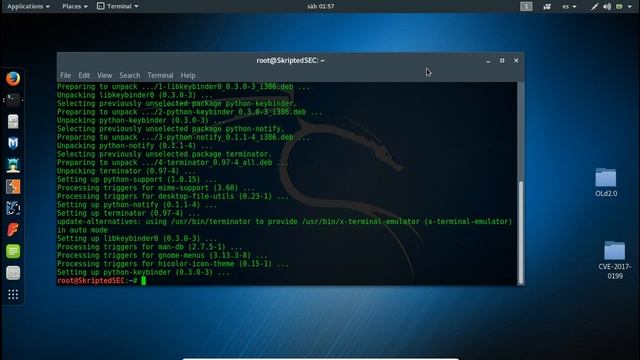Open the green notes dock icon
The width and height of the screenshot is (640, 360).
[13, 251]
